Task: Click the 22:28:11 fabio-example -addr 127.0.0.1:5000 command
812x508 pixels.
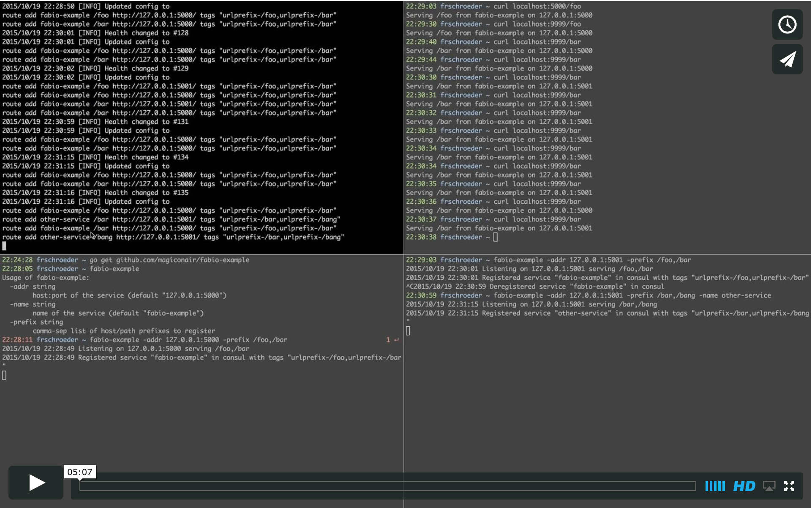Action: tap(145, 340)
